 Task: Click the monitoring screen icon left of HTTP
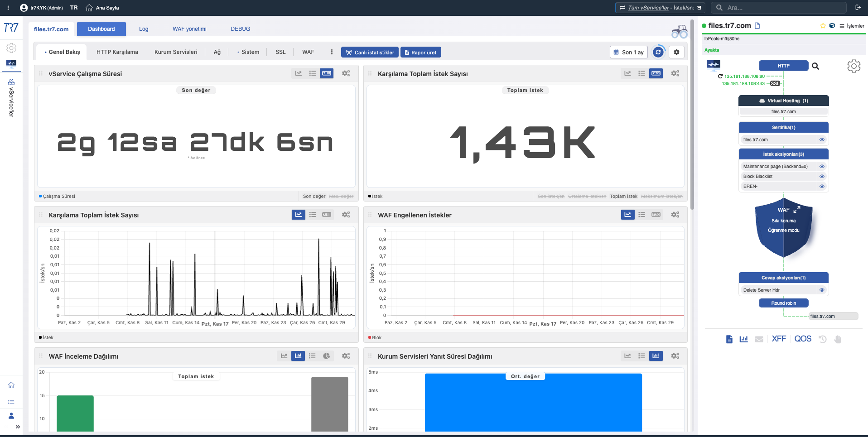[714, 65]
